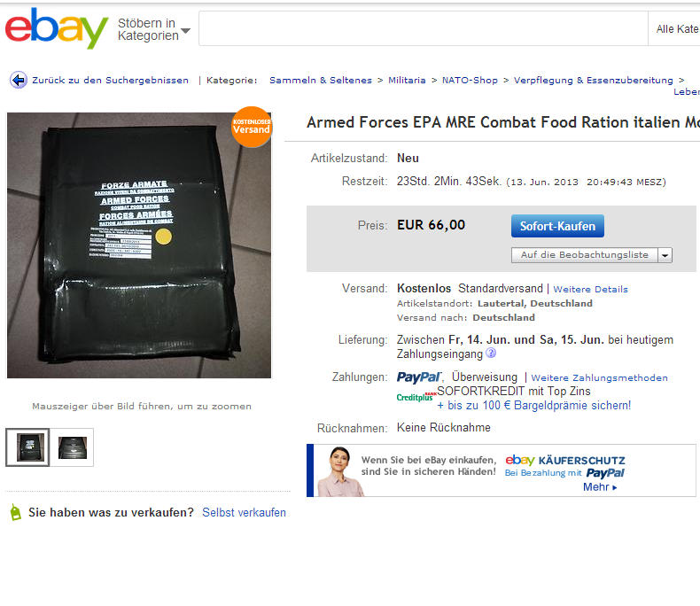Open Stöbern in Kategorien dropdown
700x606 pixels.
[x=153, y=29]
